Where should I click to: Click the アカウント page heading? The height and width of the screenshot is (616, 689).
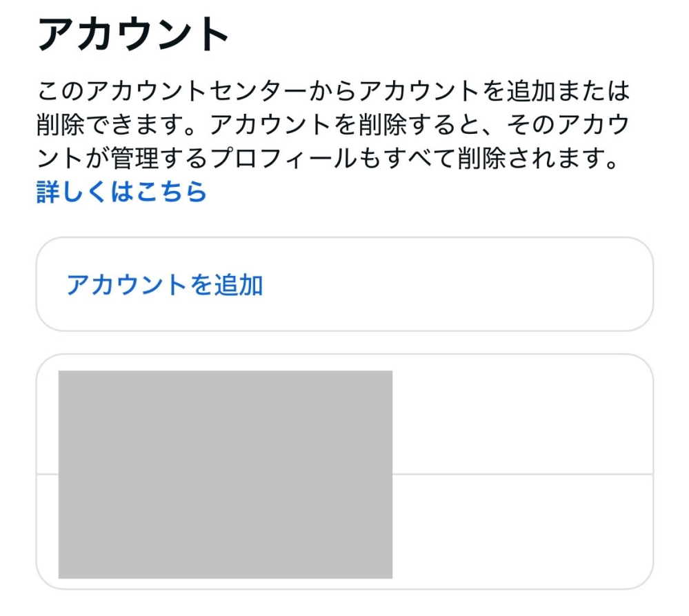click(x=132, y=34)
